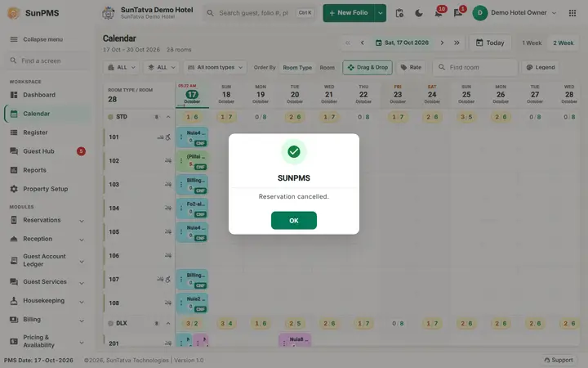The image size is (588, 368).
Task: Click the Guest Hub red badge 5
Action: (81, 151)
